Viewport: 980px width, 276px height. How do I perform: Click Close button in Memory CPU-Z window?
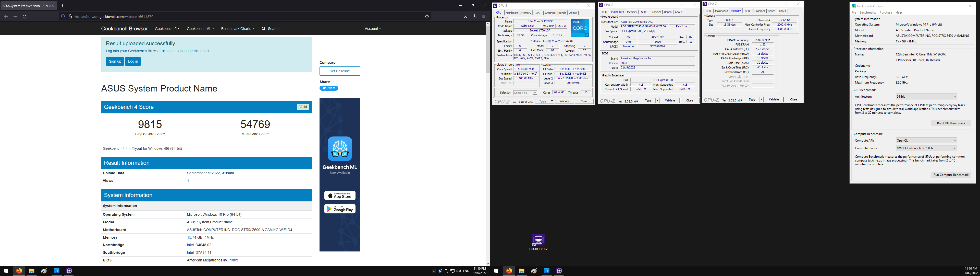[x=793, y=99]
